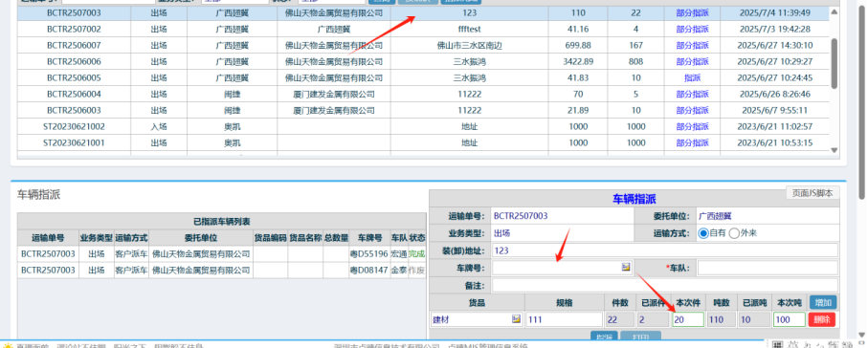Click the 本次件 field showing 20
This screenshot has height=348, width=868.
point(688,319)
